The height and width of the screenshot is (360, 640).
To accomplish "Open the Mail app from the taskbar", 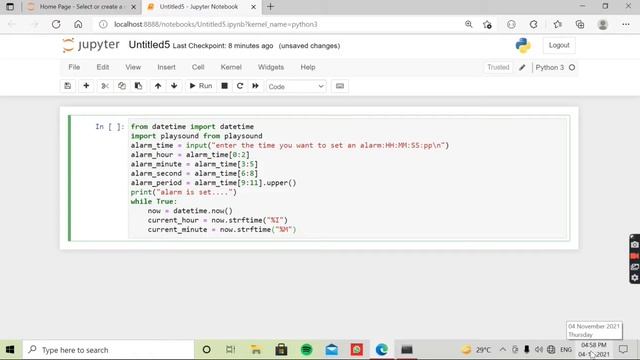I will click(331, 350).
